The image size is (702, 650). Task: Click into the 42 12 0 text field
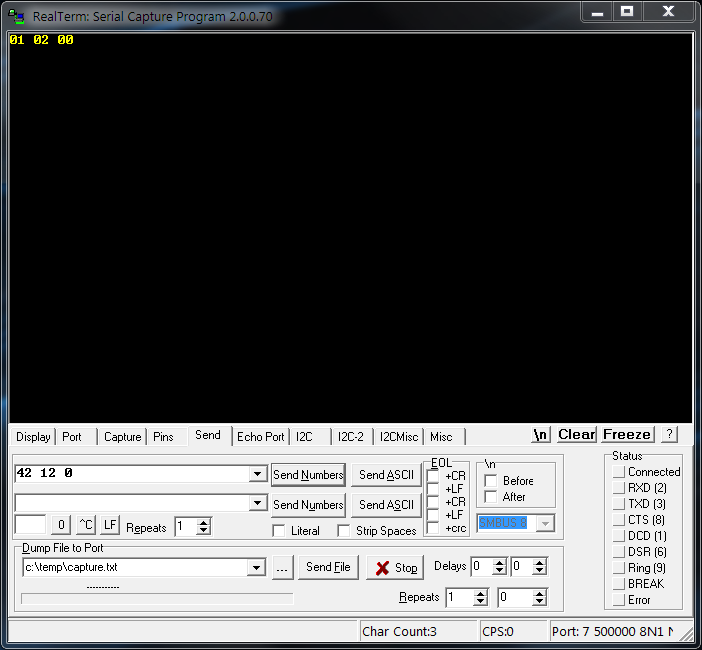(133, 474)
